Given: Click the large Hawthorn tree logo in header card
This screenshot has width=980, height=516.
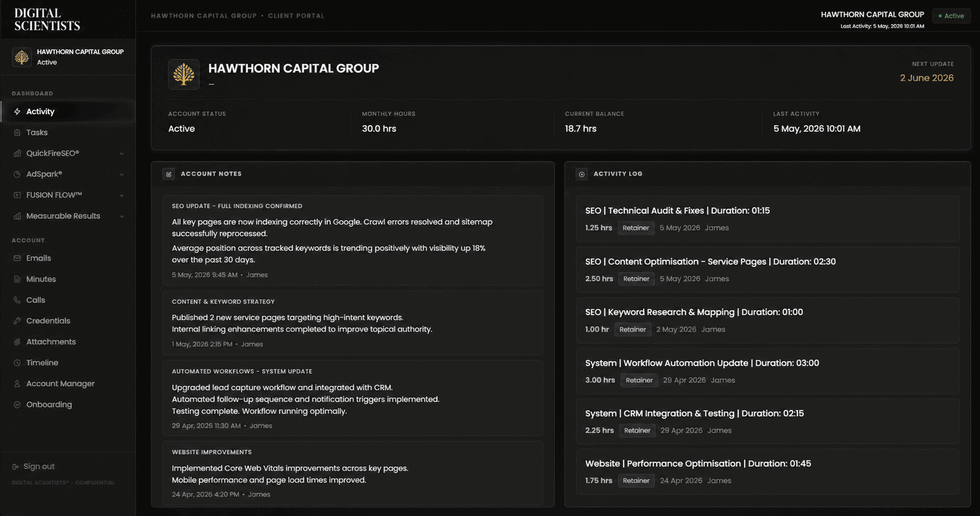Looking at the screenshot, I should (184, 75).
